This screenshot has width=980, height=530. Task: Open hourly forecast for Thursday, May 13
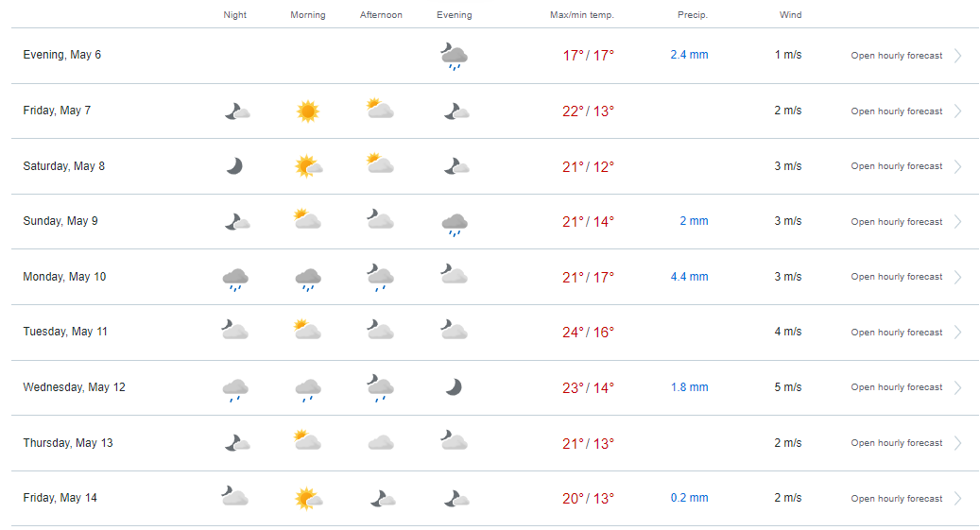896,443
